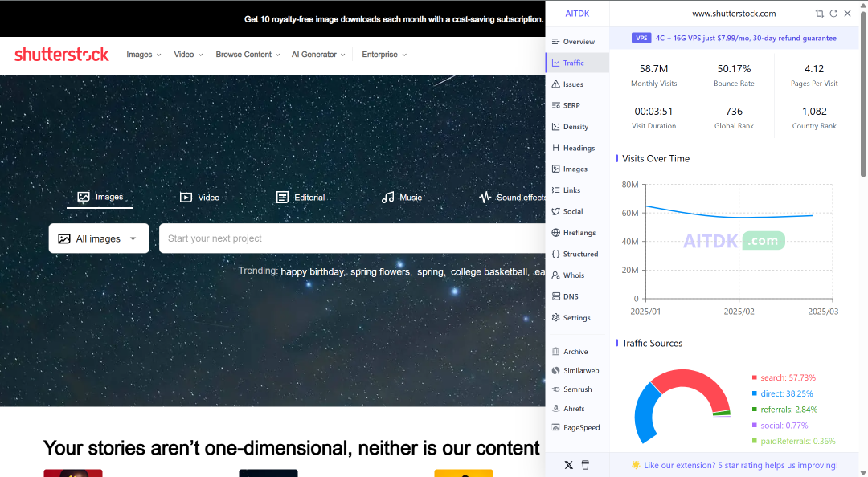This screenshot has height=477, width=868.
Task: Click the 50.17% Bounce Rate value
Action: point(734,68)
